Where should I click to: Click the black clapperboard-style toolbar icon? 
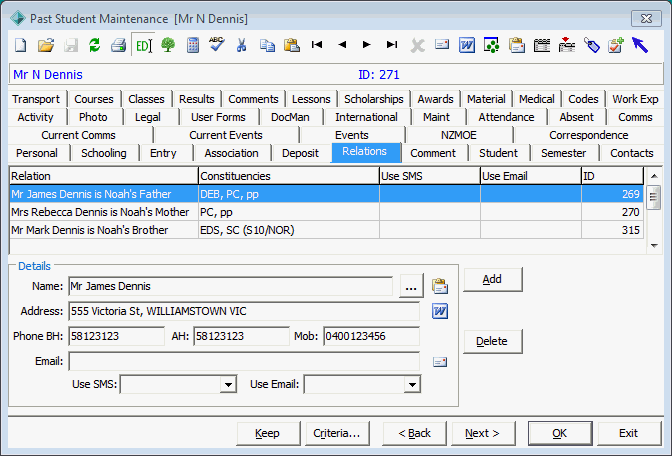point(542,45)
